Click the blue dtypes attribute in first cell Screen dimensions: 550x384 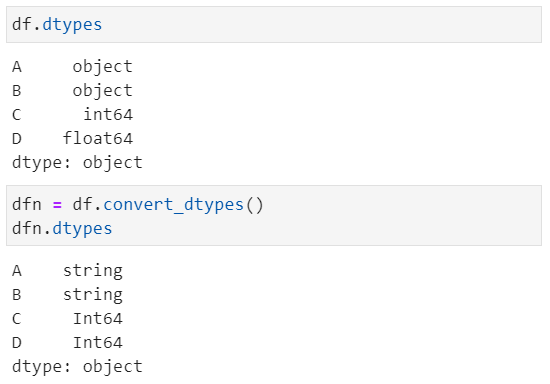72,25
